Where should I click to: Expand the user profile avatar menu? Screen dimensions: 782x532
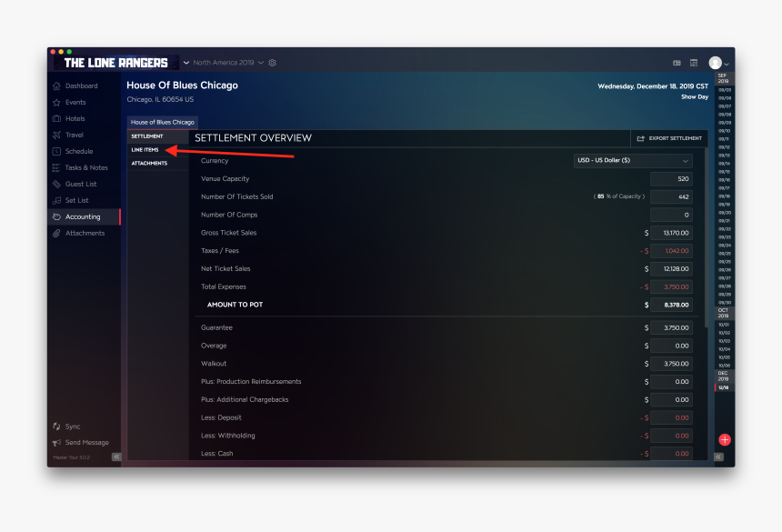click(718, 63)
